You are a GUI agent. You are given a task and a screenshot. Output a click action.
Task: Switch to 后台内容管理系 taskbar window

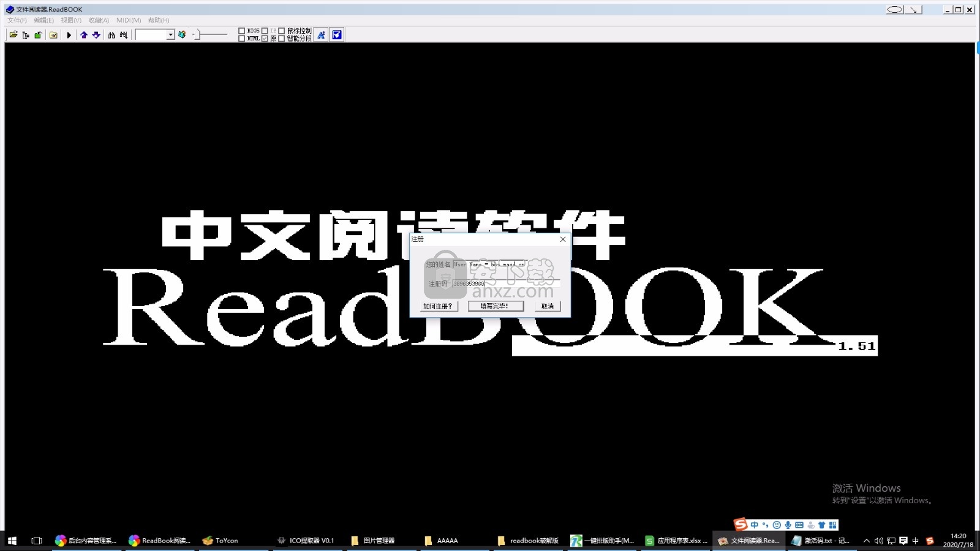(x=86, y=541)
